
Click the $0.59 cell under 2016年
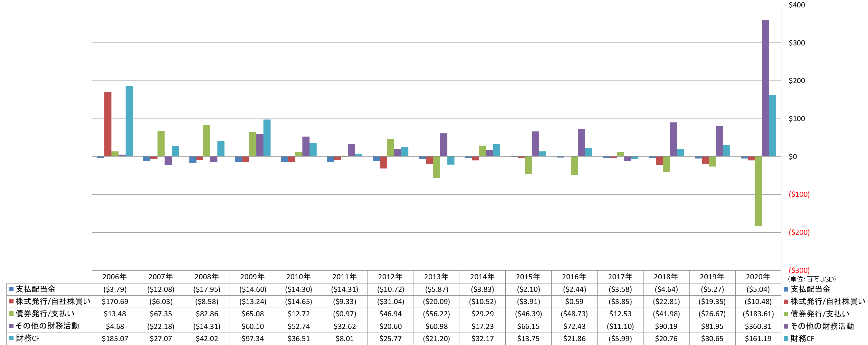[x=574, y=302]
